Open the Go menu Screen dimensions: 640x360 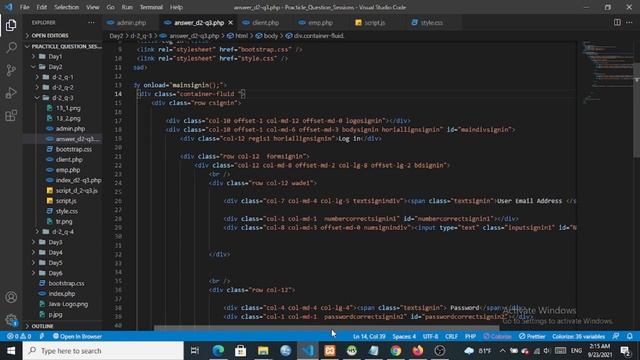pyautogui.click(x=110, y=7)
